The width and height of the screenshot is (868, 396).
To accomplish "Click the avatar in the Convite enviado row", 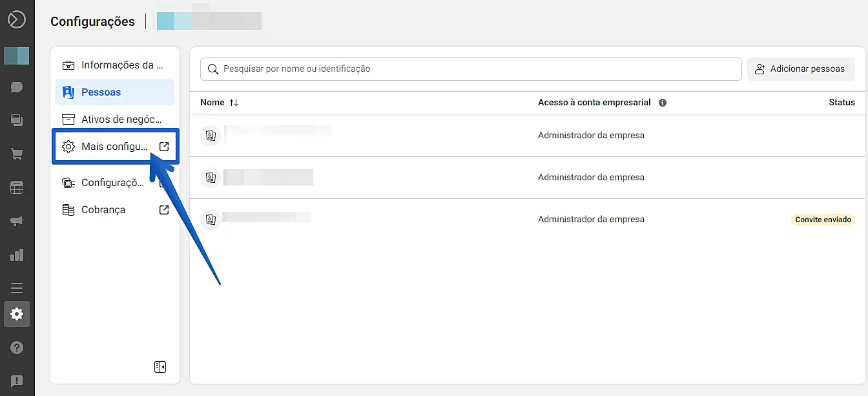I will 210,220.
